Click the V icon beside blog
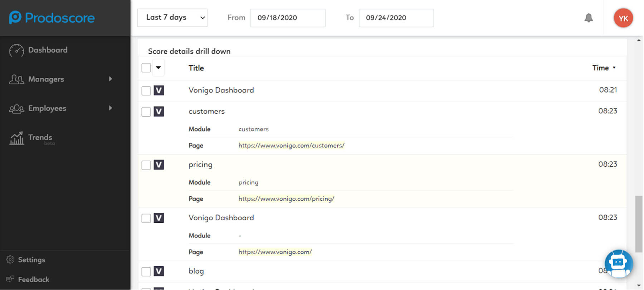Image resolution: width=644 pixels, height=290 pixels. tap(159, 271)
